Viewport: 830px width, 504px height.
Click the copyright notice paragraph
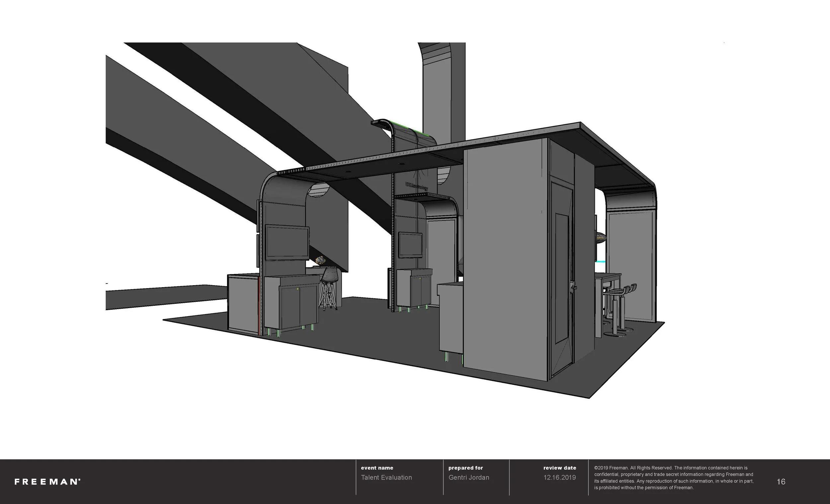[674, 478]
